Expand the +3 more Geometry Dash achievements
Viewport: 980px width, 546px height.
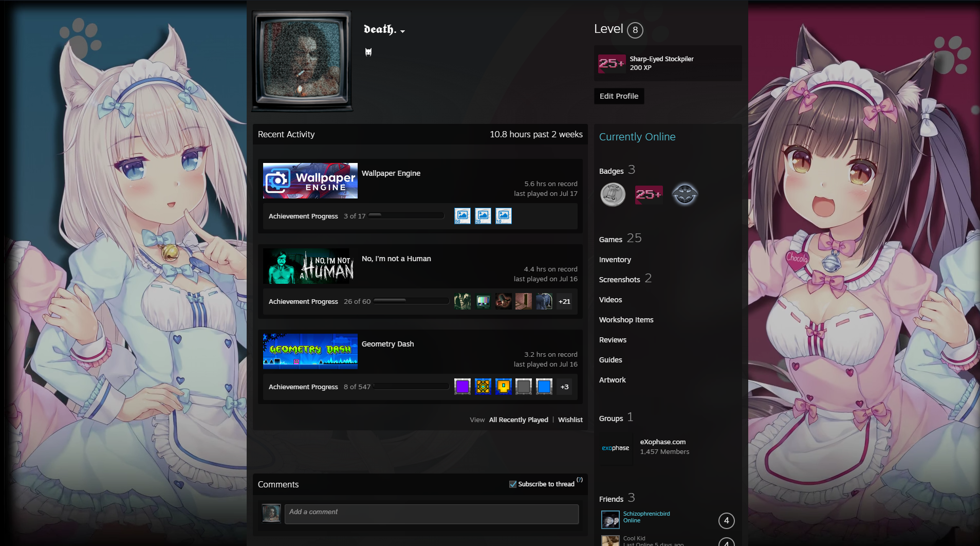coord(564,387)
